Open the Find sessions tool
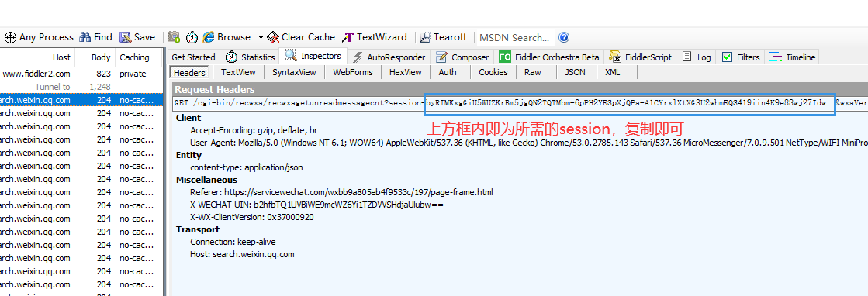Screen dimensions: 868x296 pyautogui.click(x=95, y=37)
